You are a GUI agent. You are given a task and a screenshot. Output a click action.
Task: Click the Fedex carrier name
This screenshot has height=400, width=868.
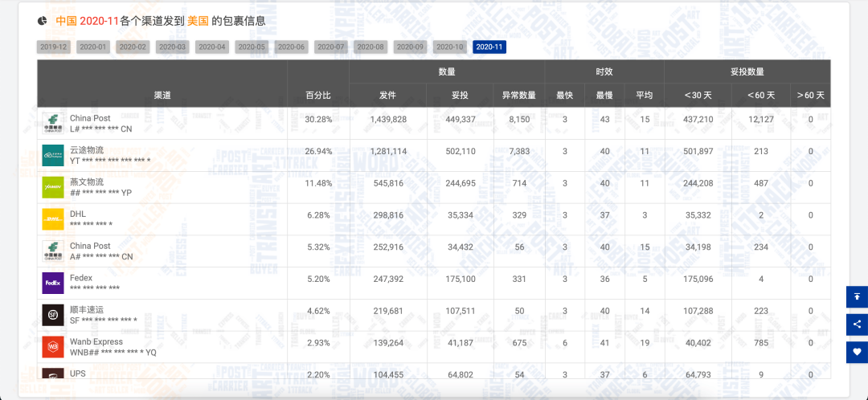coord(81,278)
